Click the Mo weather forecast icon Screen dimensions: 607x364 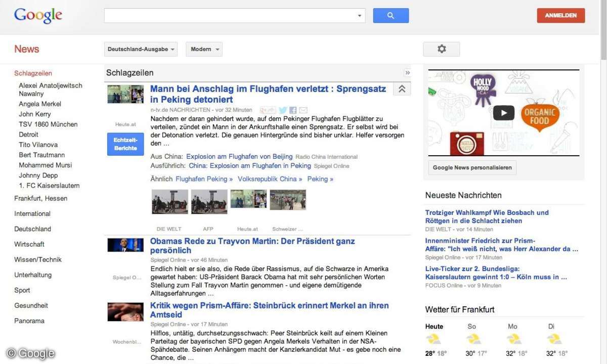click(x=514, y=339)
